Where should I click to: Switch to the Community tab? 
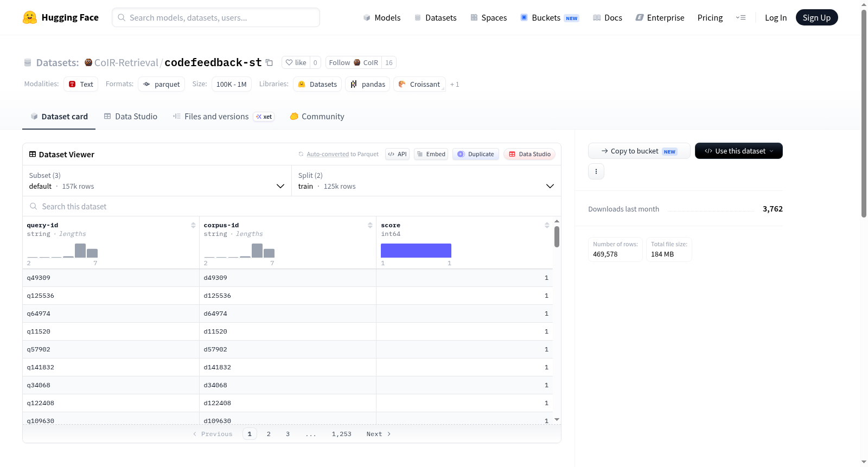pyautogui.click(x=317, y=117)
